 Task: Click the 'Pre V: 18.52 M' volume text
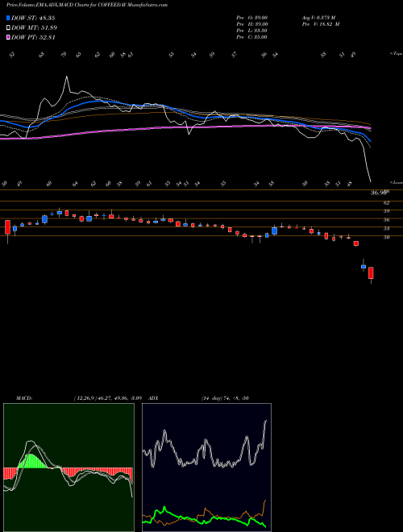[x=322, y=23]
